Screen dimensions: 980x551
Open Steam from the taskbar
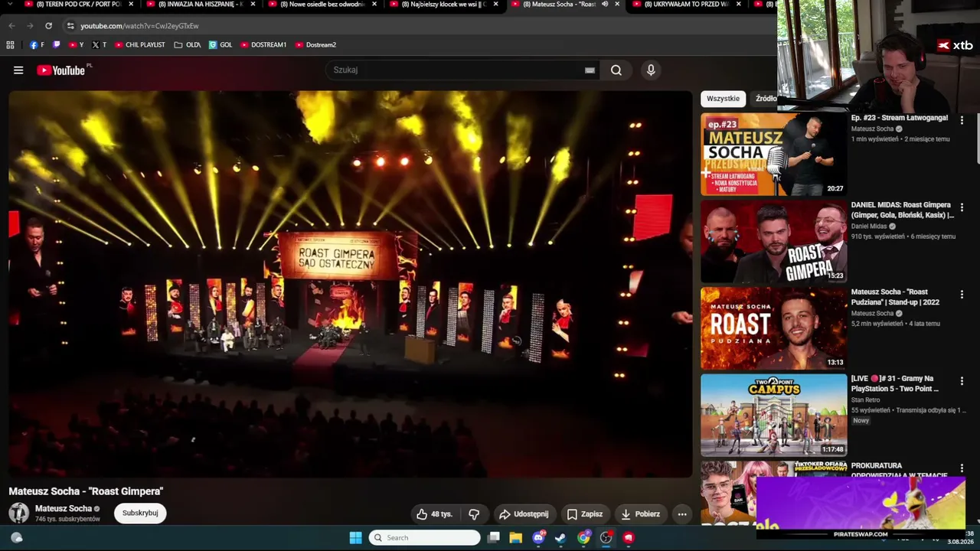(x=560, y=537)
